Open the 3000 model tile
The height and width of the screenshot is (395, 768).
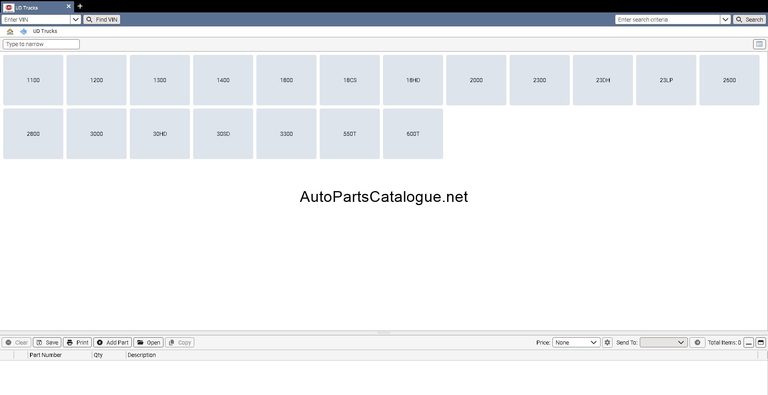96,134
